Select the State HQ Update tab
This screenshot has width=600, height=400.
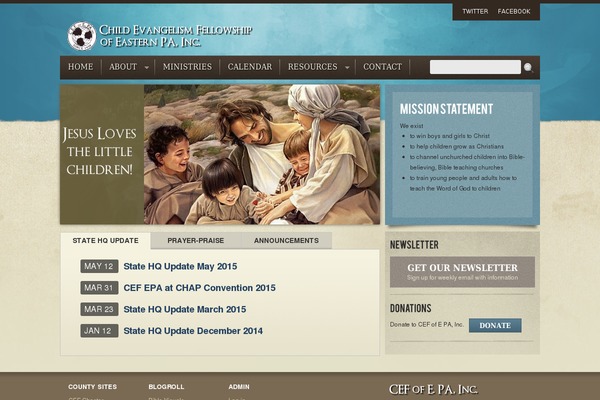pyautogui.click(x=106, y=241)
